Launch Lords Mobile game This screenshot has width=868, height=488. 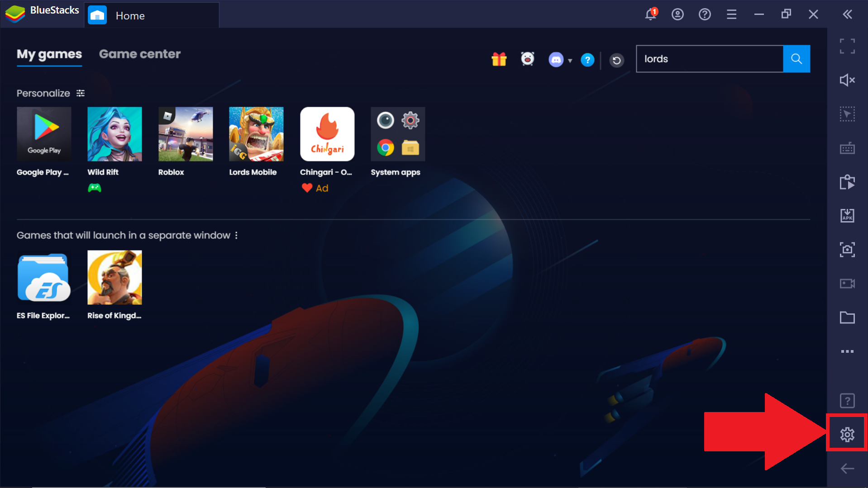coord(256,134)
